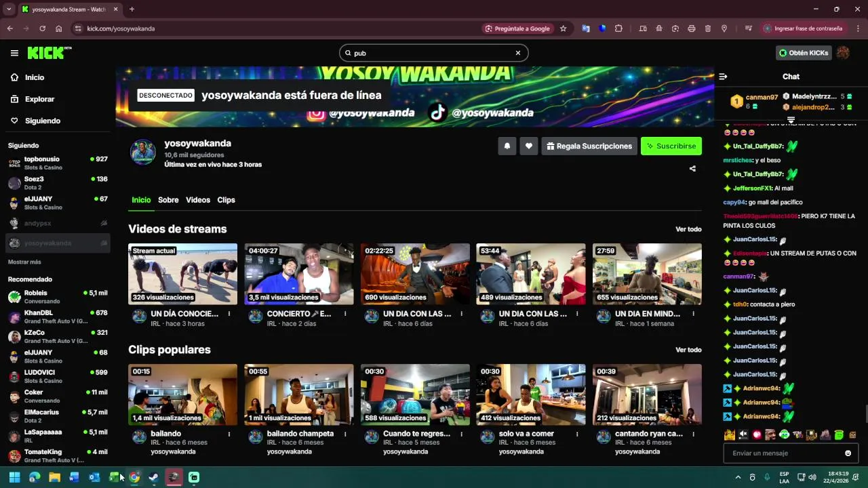Click the location pin toolbar icon
The image size is (868, 488).
tap(724, 28)
